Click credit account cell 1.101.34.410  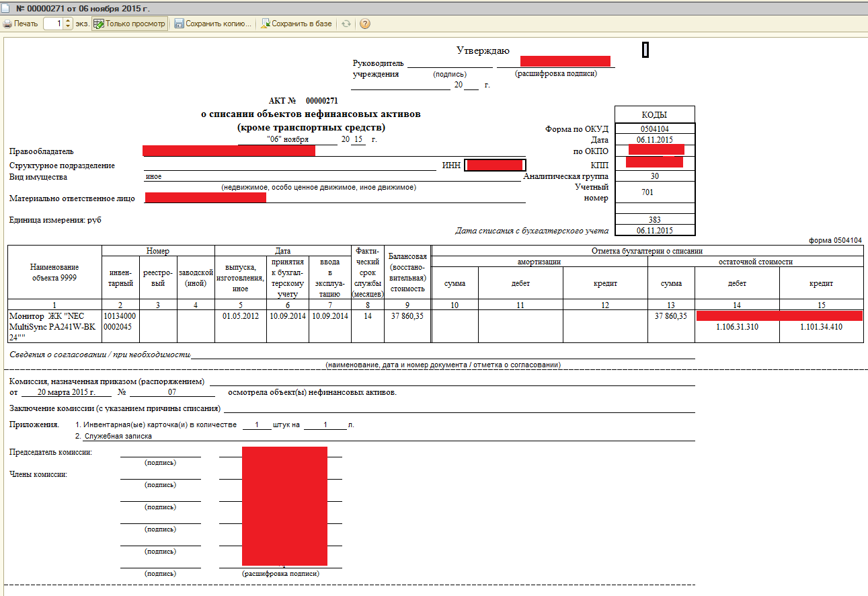pos(821,327)
